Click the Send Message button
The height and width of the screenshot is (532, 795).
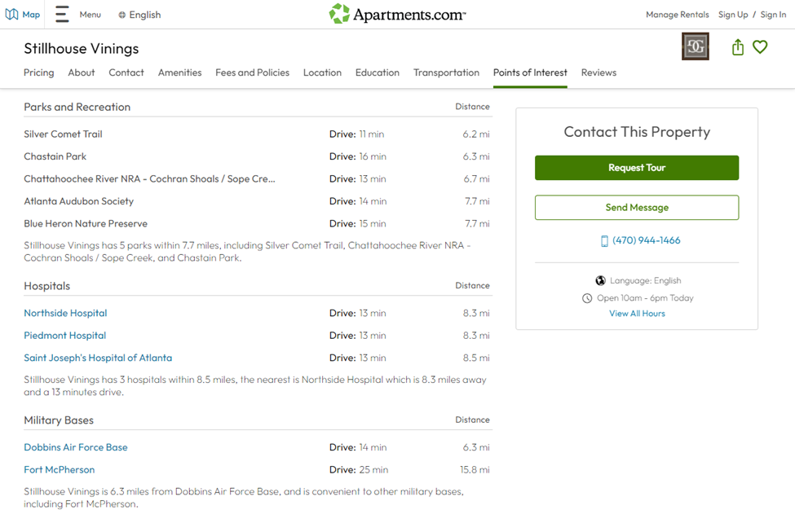click(x=637, y=208)
